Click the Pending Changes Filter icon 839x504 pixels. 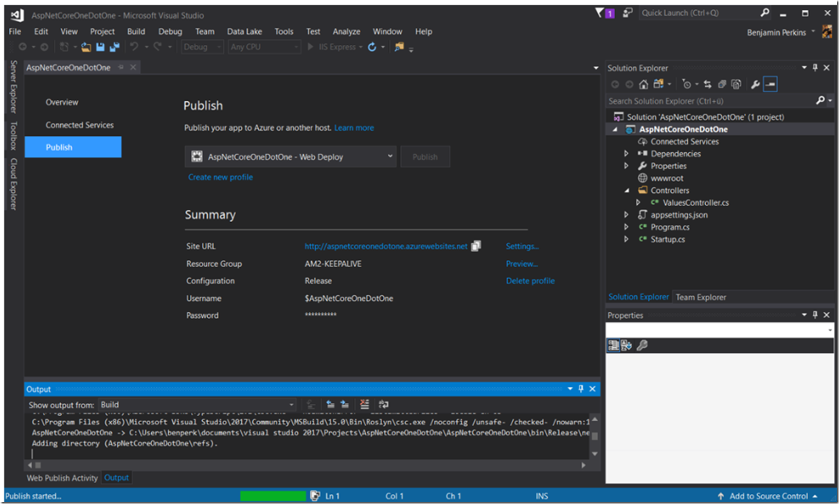click(x=687, y=84)
